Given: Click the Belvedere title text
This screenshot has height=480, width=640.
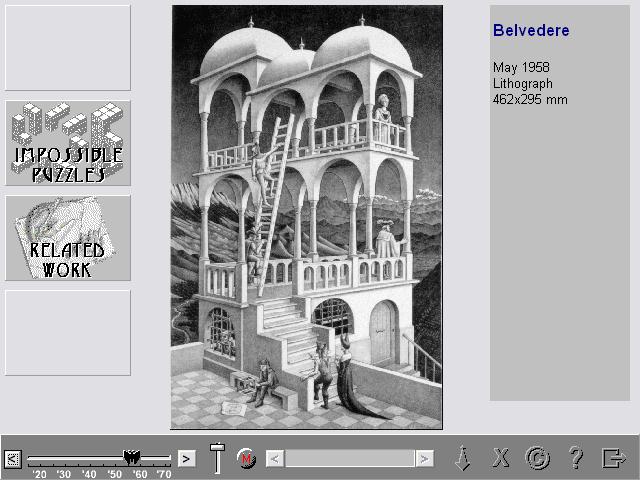Looking at the screenshot, I should (531, 30).
